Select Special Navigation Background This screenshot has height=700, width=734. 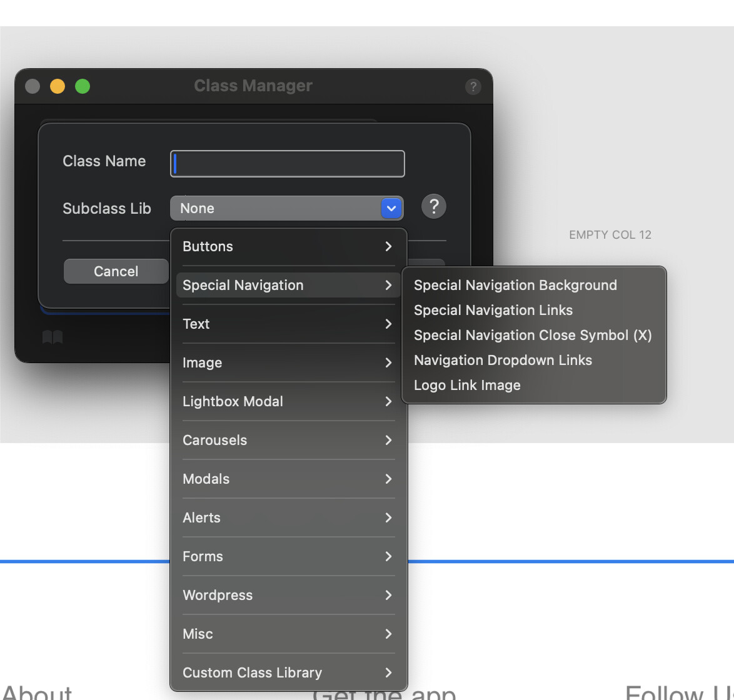[515, 285]
